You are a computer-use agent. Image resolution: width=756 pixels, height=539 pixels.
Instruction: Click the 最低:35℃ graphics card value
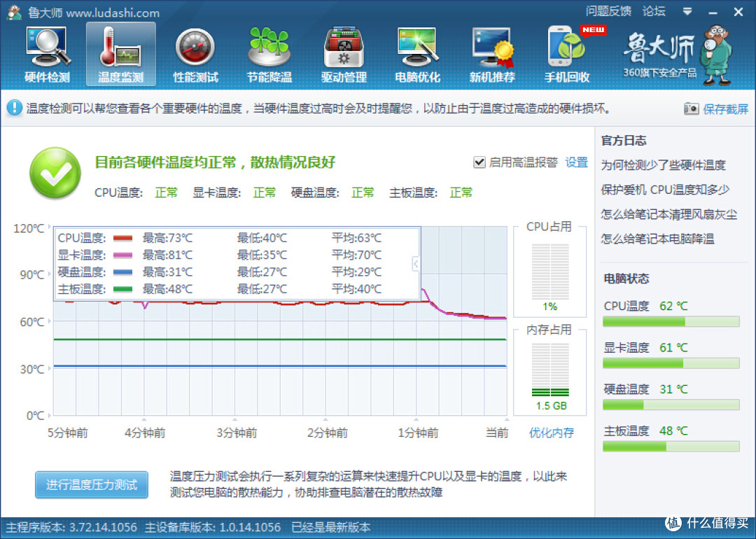pyautogui.click(x=262, y=255)
